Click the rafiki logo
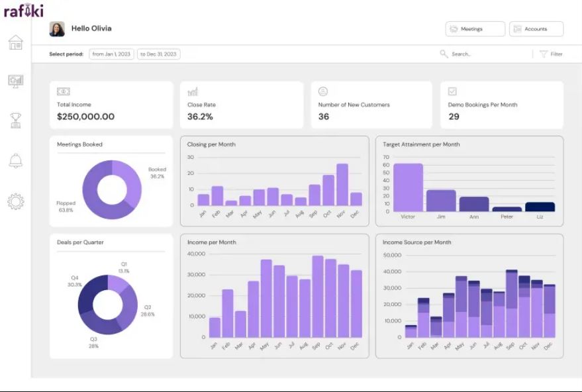This screenshot has width=582, height=392. click(x=23, y=11)
